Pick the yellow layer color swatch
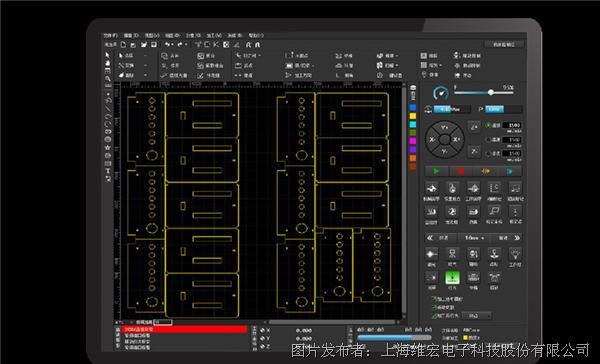The image size is (600, 364). tap(413, 116)
